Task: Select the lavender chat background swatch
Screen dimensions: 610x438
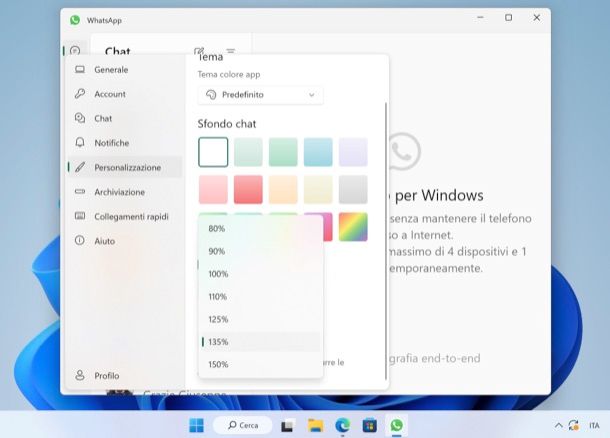Action: [x=353, y=152]
